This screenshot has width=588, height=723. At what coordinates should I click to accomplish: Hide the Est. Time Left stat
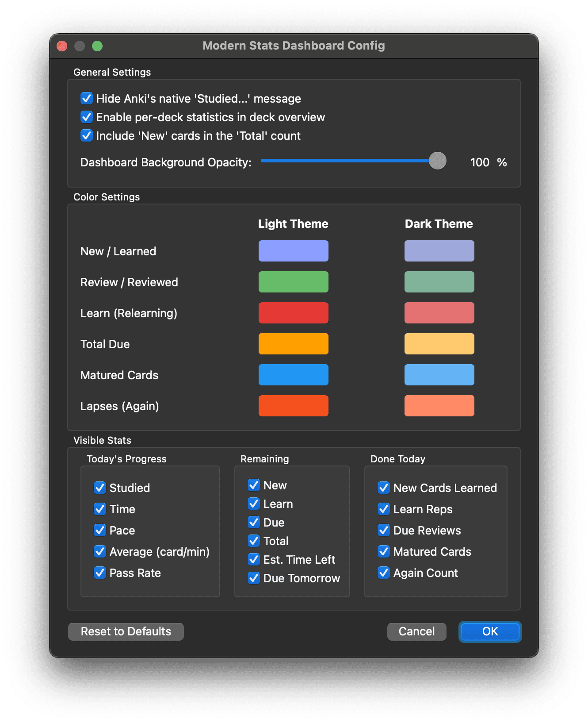254,559
